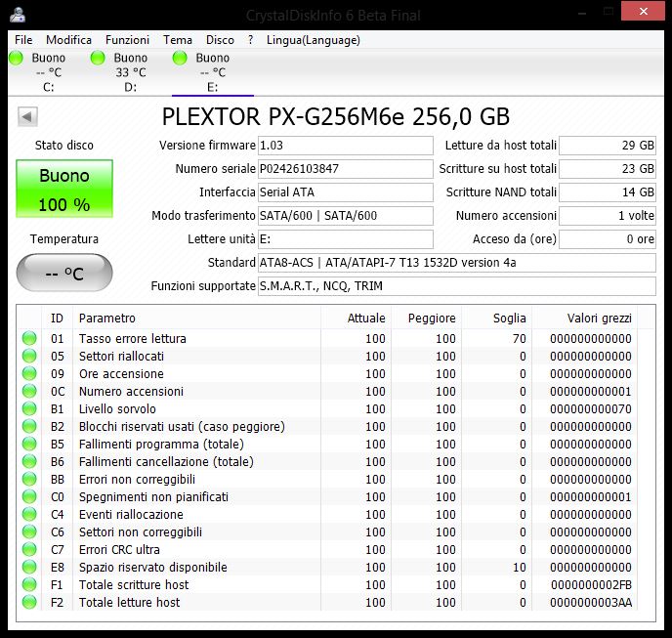The width and height of the screenshot is (672, 638).
Task: Open the ? help menu
Action: pos(250,40)
